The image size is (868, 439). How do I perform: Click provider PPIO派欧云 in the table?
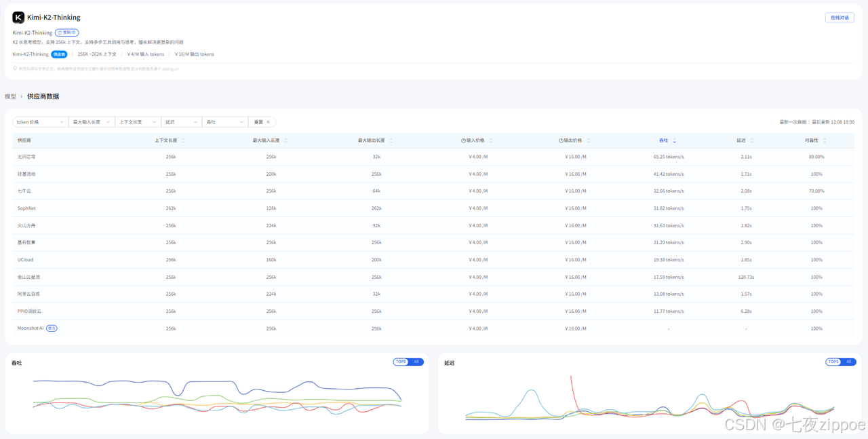click(x=29, y=311)
